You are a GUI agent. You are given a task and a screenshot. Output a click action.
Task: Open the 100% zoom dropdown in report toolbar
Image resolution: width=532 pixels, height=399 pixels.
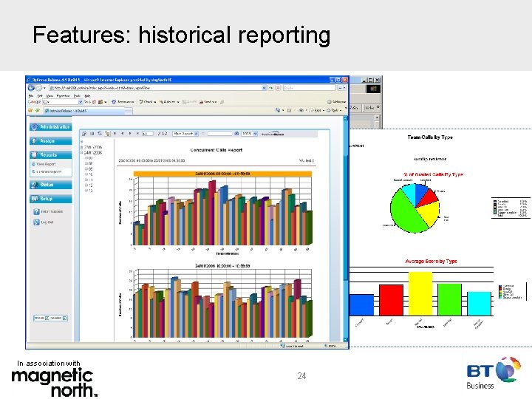(x=250, y=134)
